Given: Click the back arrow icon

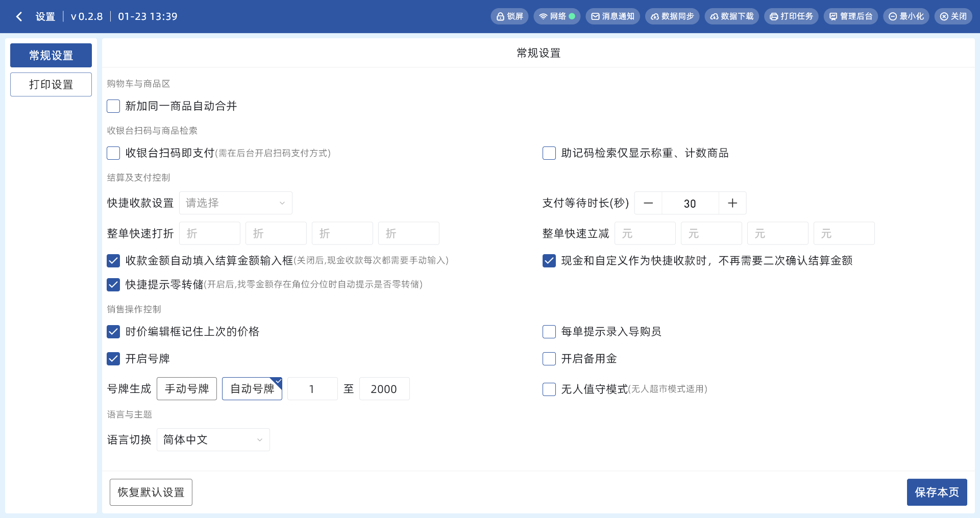Looking at the screenshot, I should click(x=19, y=16).
